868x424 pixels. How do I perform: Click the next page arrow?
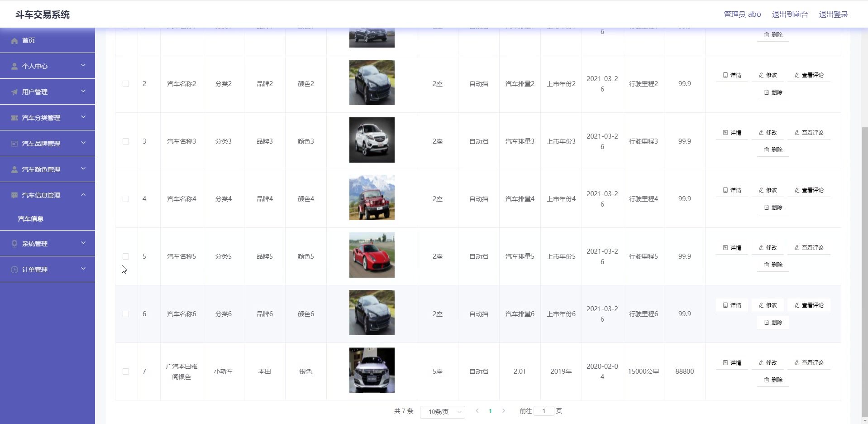coord(503,411)
